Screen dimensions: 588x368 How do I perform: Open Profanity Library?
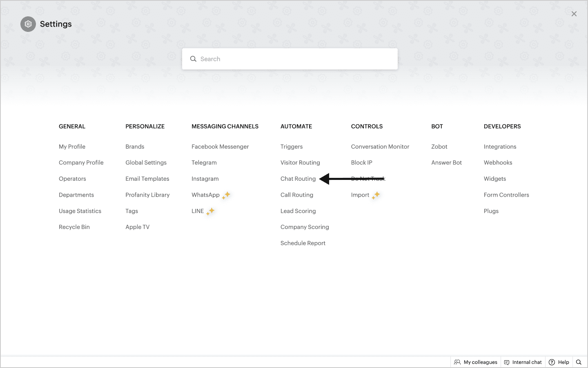(147, 195)
